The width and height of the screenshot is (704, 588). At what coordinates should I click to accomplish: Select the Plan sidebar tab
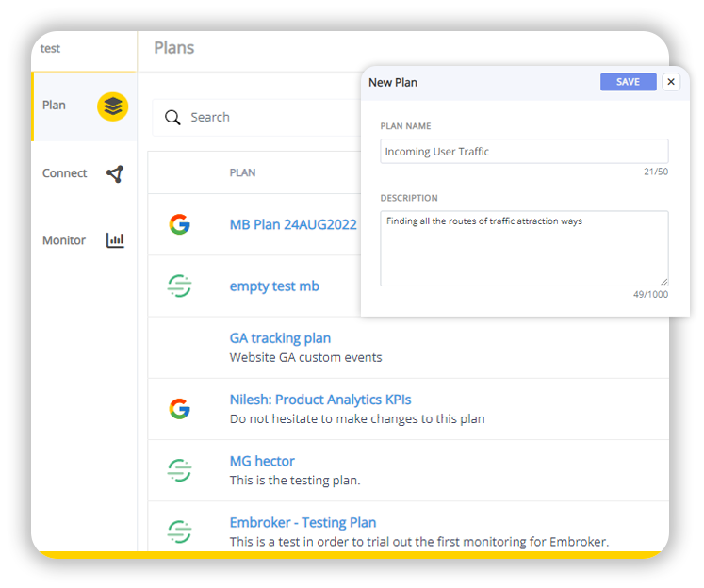[55, 106]
